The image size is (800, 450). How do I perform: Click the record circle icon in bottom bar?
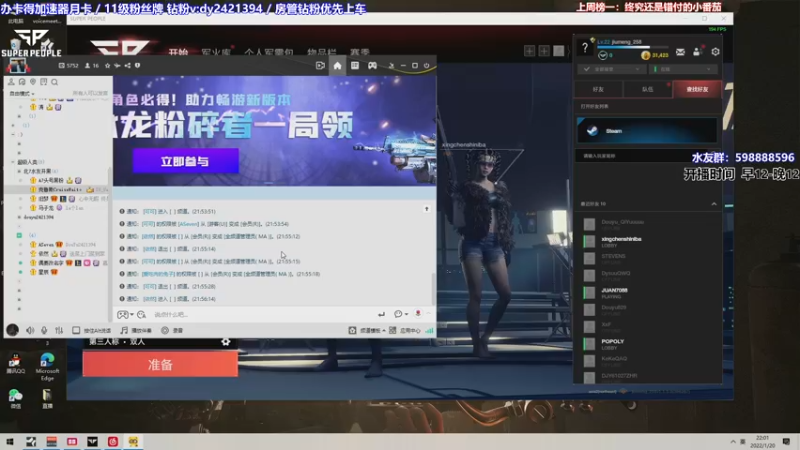165,331
